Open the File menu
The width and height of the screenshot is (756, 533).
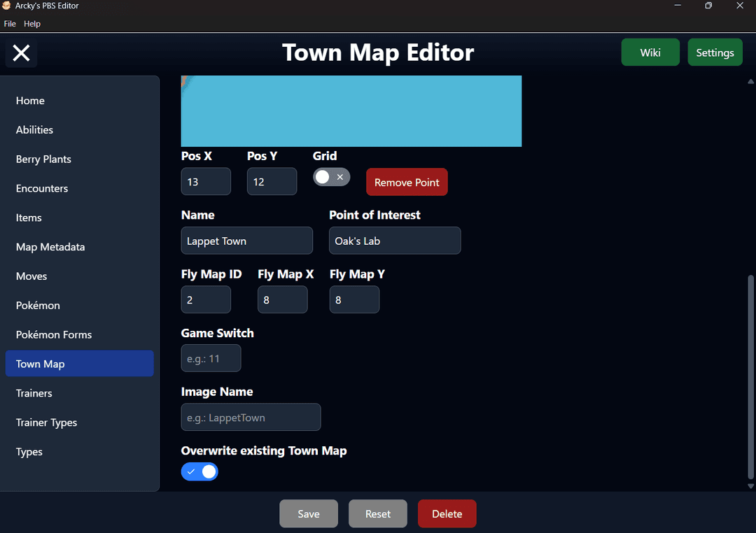coord(10,24)
